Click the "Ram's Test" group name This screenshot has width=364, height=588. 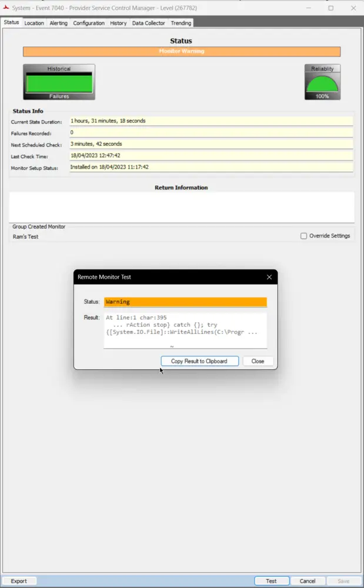(x=25, y=236)
